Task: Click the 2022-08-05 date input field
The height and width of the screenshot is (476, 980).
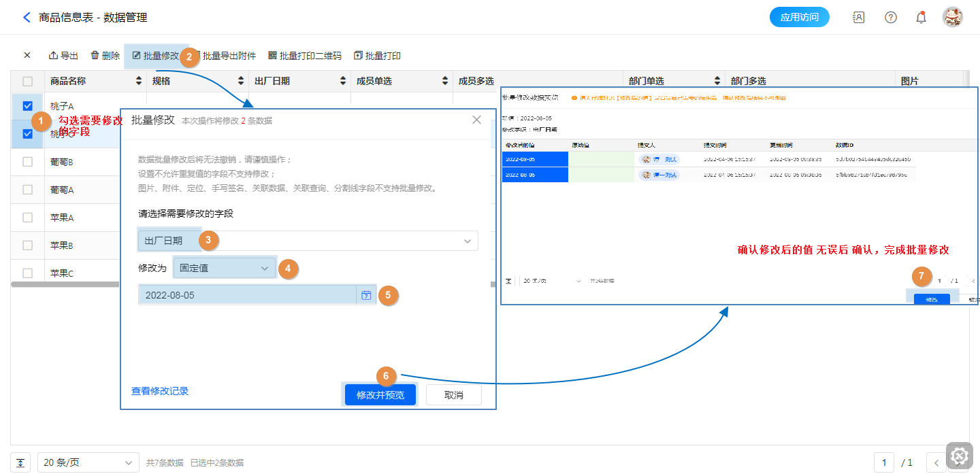Action: (x=246, y=295)
